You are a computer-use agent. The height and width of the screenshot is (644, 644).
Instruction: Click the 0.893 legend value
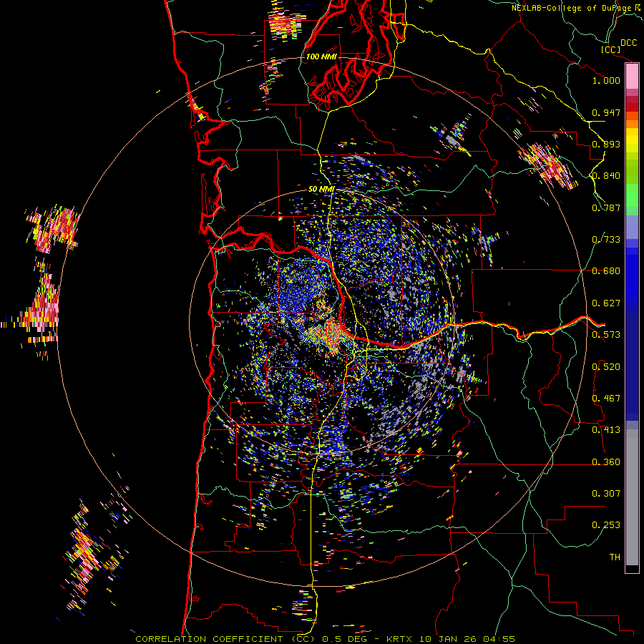coord(606,144)
